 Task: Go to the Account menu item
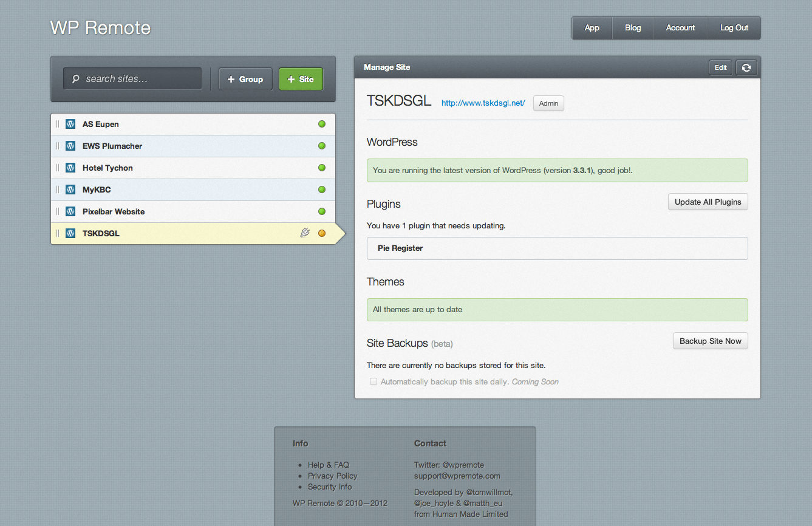(680, 28)
